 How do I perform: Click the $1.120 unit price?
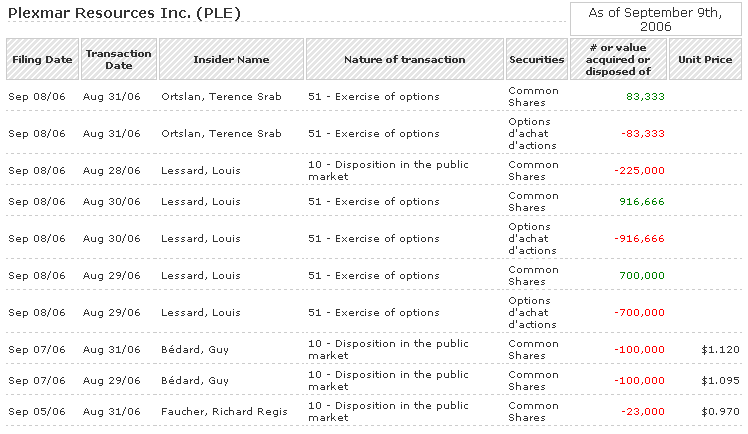pos(719,350)
